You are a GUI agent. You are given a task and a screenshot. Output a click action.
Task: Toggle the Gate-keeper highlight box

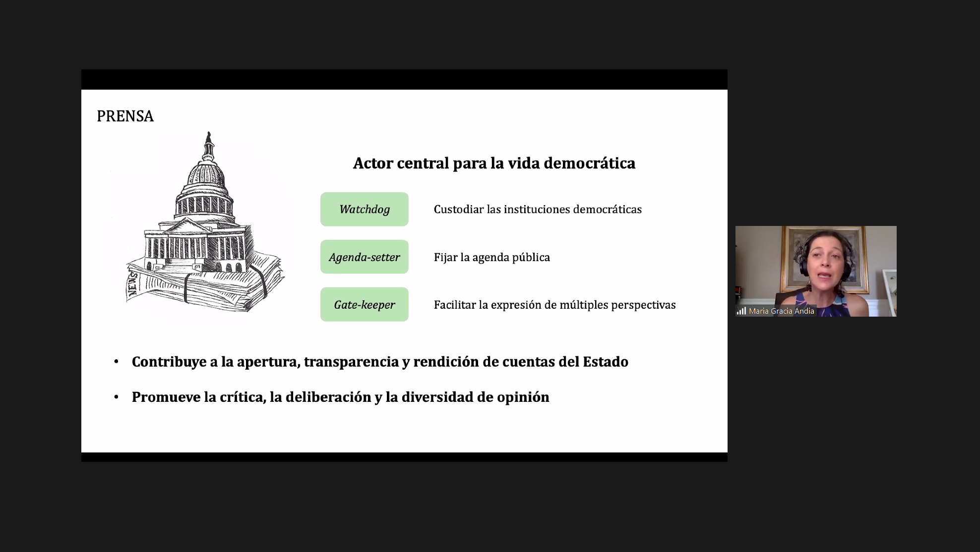364,304
